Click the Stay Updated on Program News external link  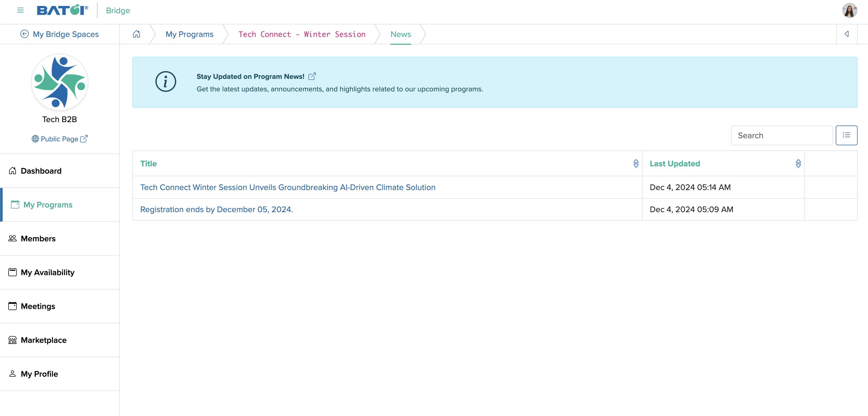coord(312,76)
